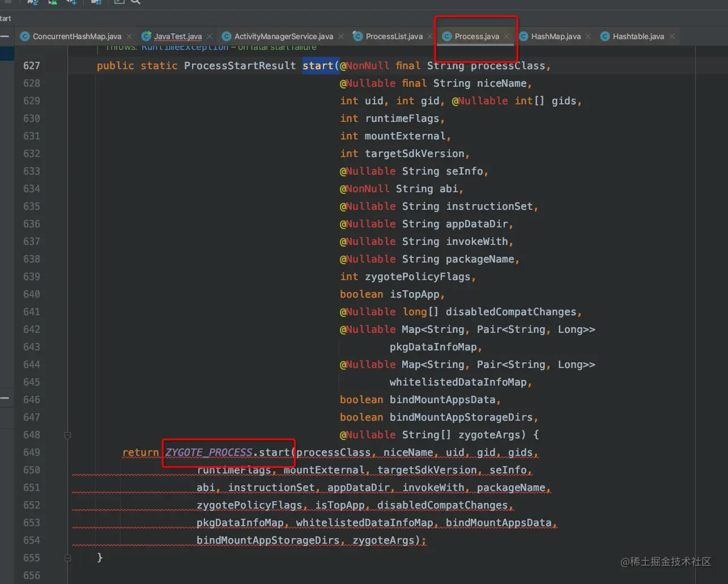The height and width of the screenshot is (584, 728).
Task: Close the ProcessList.java tab
Action: [431, 36]
